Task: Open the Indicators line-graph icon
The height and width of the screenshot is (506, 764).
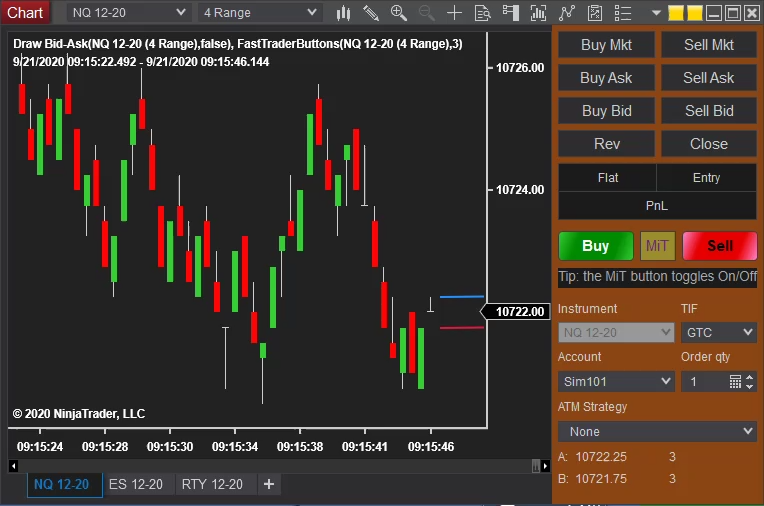Action: click(566, 13)
